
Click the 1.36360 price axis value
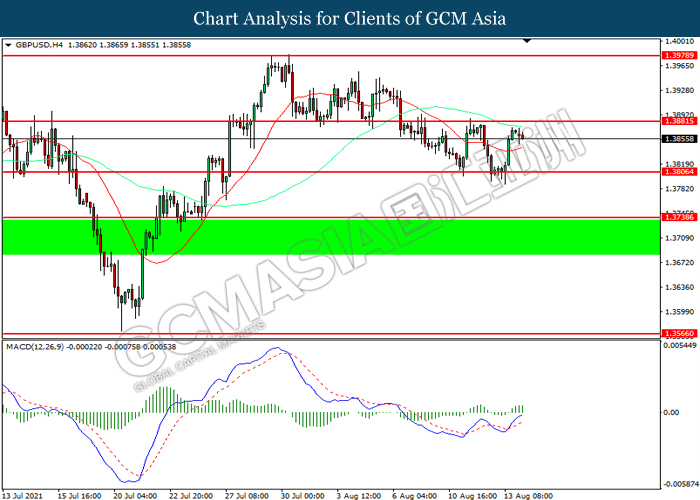point(680,287)
